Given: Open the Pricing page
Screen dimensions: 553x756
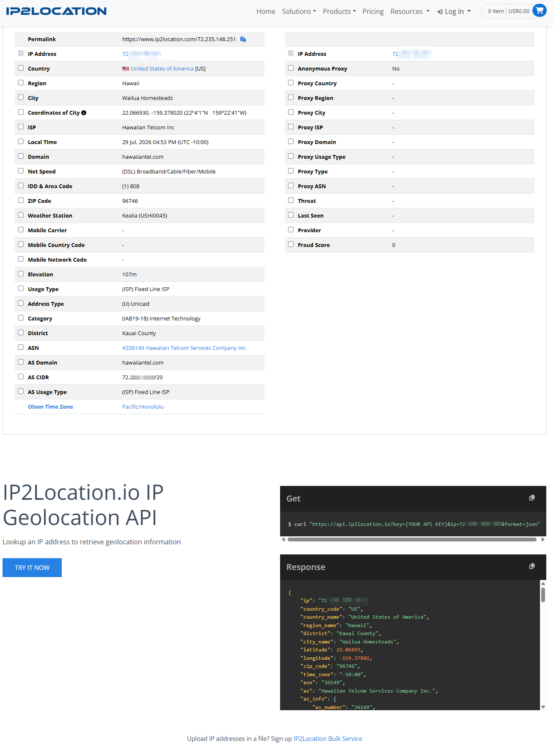Looking at the screenshot, I should [x=373, y=11].
